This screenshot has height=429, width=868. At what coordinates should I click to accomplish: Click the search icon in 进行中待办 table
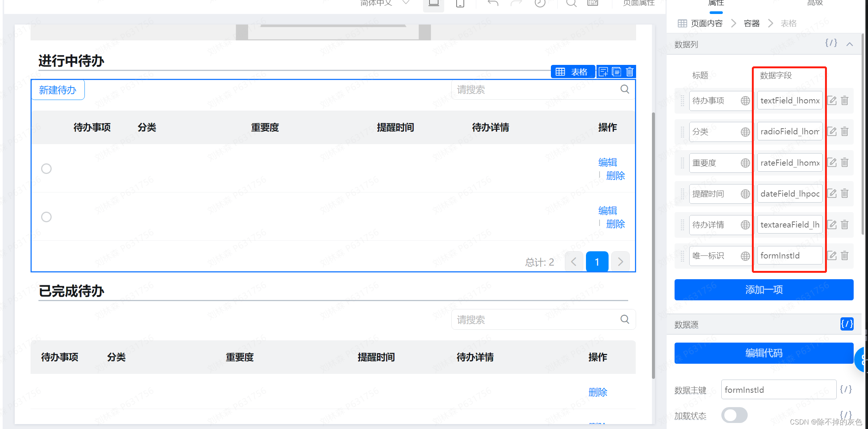(x=624, y=89)
